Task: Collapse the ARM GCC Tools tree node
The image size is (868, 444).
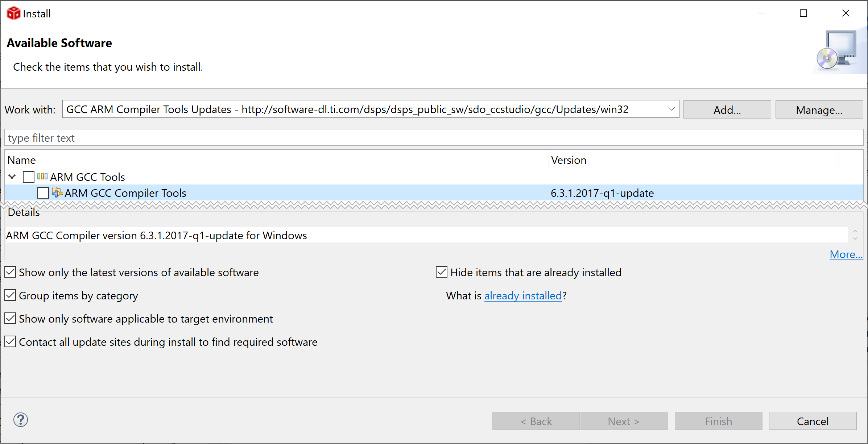Action: pyautogui.click(x=12, y=177)
